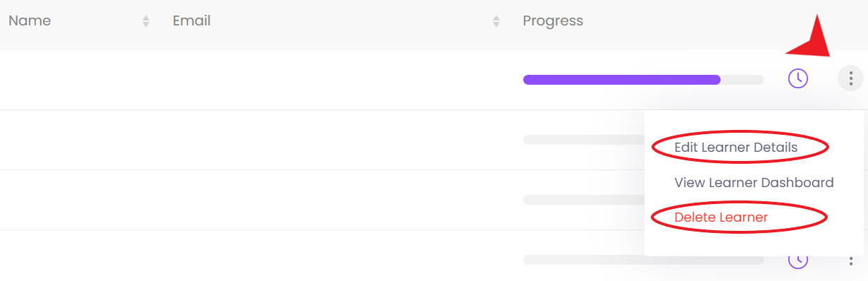This screenshot has width=868, height=281.
Task: Toggle sort arrows beside Email column
Action: [x=496, y=21]
